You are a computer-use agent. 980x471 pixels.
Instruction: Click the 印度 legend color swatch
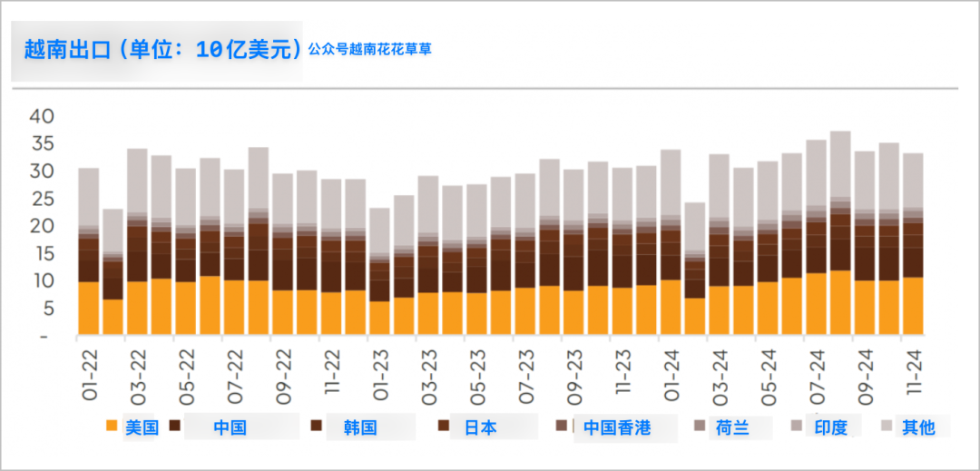tap(797, 426)
